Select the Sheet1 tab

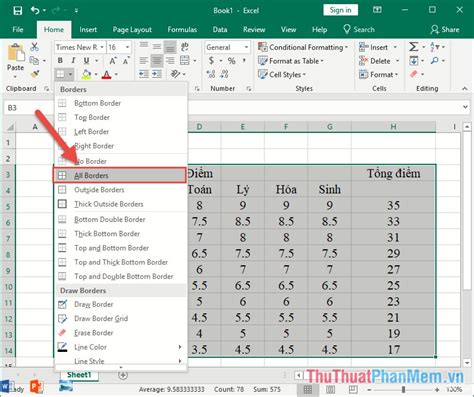(x=79, y=375)
